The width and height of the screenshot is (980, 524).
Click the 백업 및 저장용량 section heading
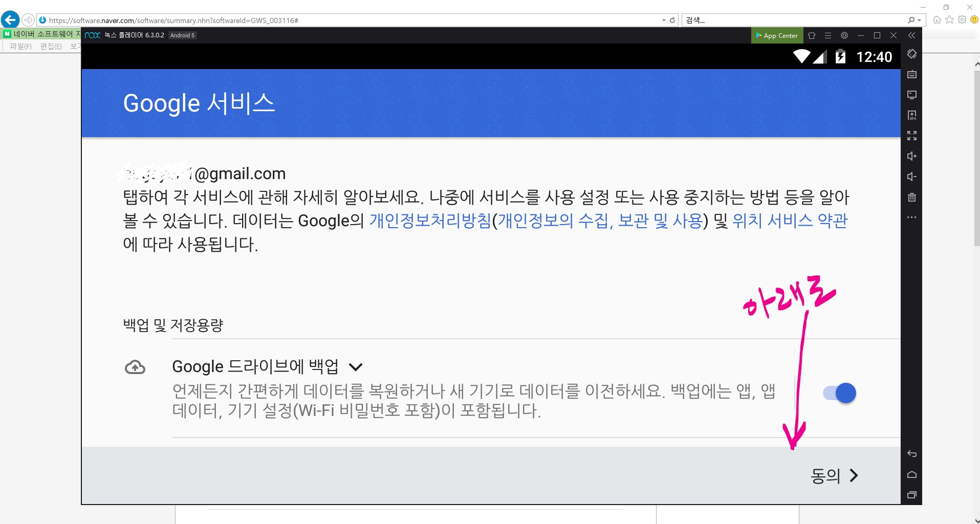point(173,325)
